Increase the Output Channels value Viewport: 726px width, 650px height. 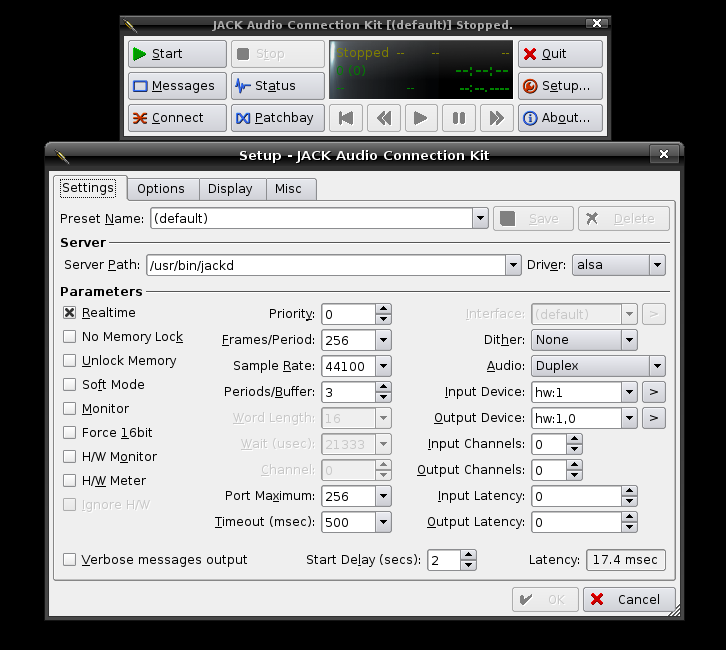[x=575, y=465]
